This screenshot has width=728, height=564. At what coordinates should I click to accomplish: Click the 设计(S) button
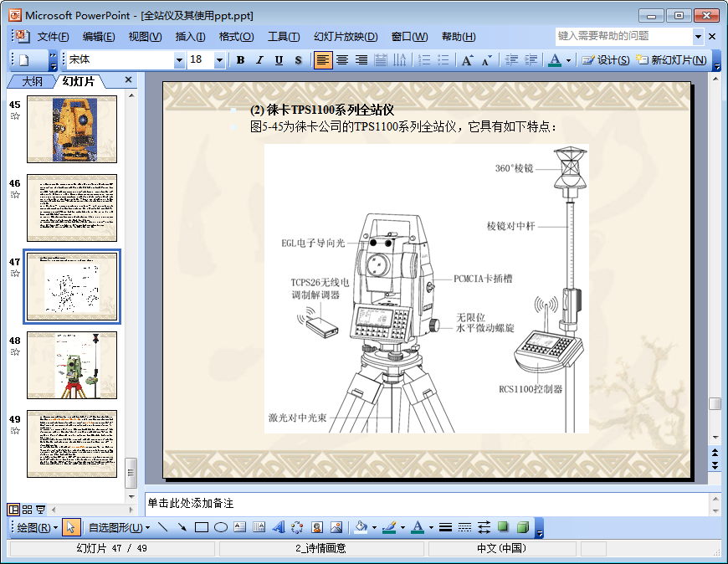(606, 60)
